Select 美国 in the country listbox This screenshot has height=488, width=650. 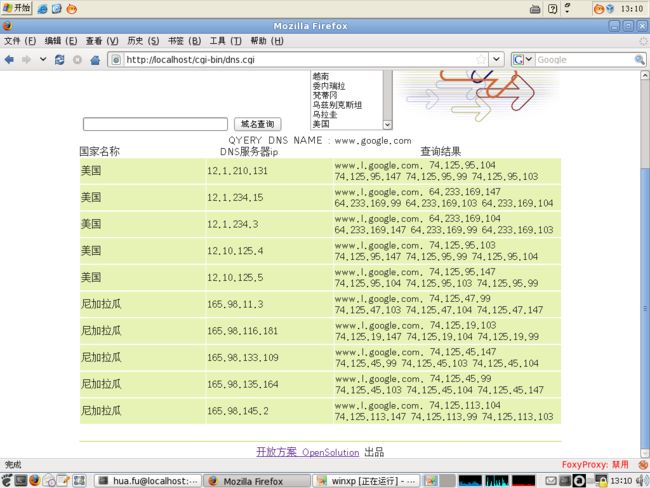click(x=321, y=124)
